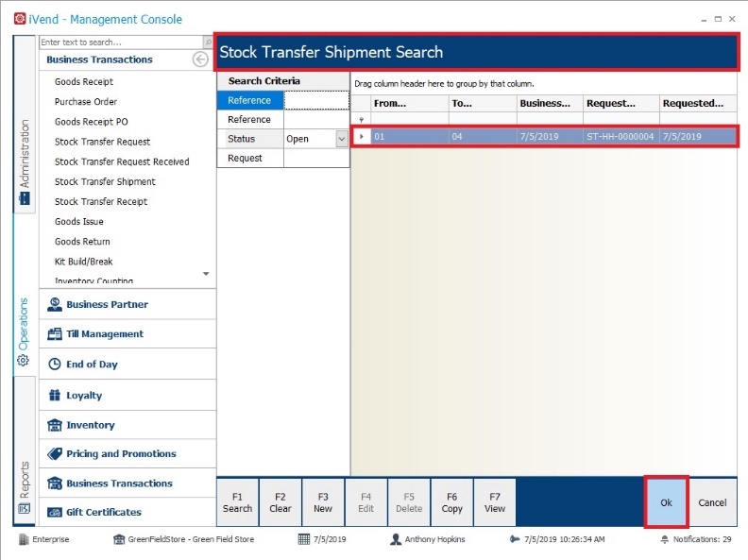Open Kit Build/Break menu item
Viewport: 748px width, 560px height.
[x=83, y=262]
